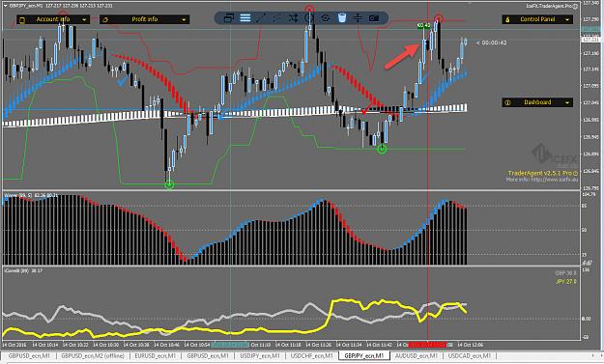
Task: Click the red highlighted time label on the time axis
Action: point(427,345)
